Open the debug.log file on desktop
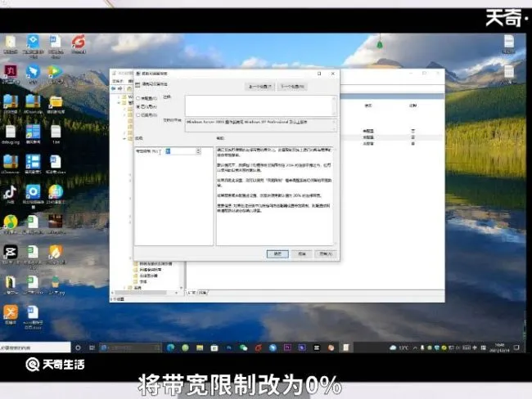 (11, 135)
